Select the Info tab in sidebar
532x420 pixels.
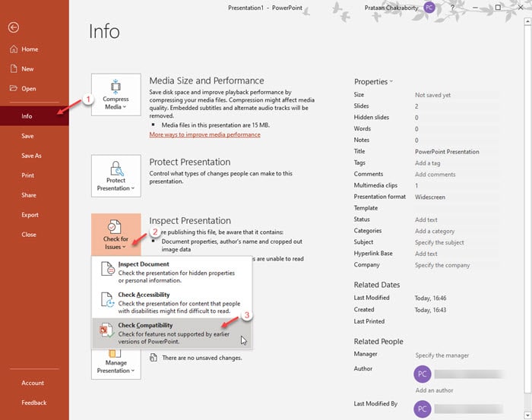tap(34, 116)
